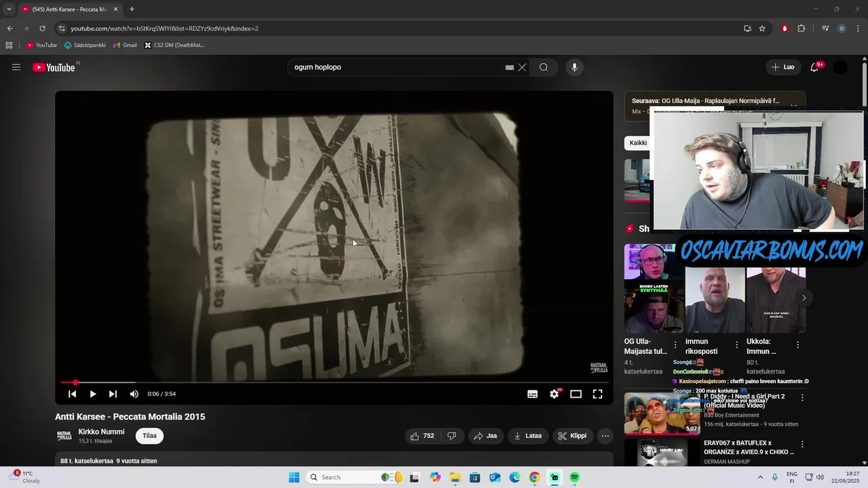Dislike the video

tap(452, 436)
